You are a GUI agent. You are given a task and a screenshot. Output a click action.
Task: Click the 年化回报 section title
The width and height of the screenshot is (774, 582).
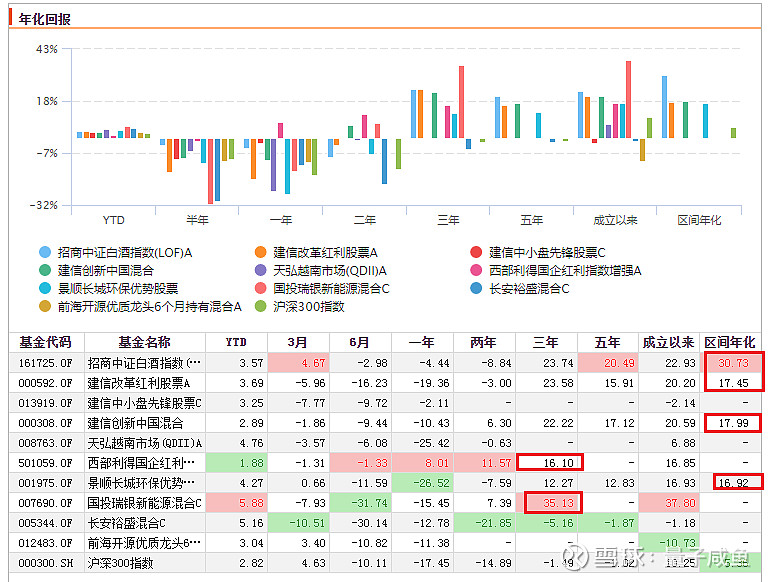(44, 19)
